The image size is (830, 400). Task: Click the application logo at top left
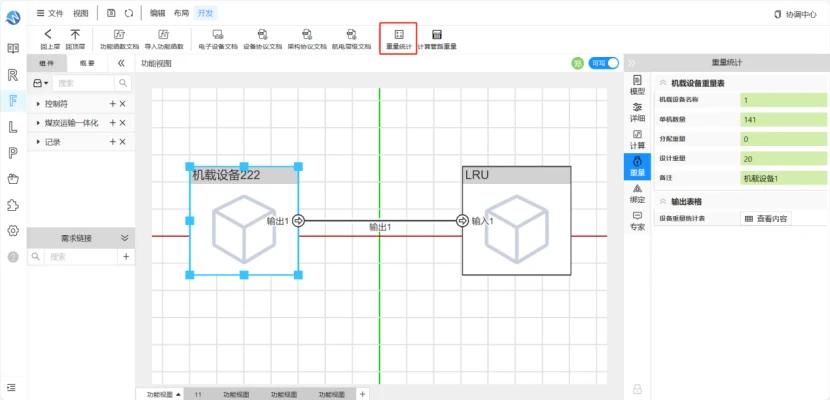(x=13, y=17)
